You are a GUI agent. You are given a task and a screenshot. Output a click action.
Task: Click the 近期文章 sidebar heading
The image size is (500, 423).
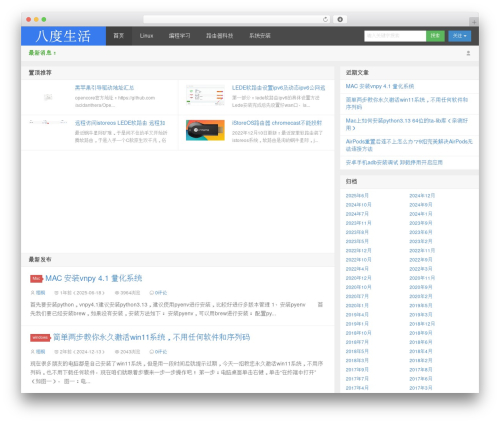(x=357, y=73)
